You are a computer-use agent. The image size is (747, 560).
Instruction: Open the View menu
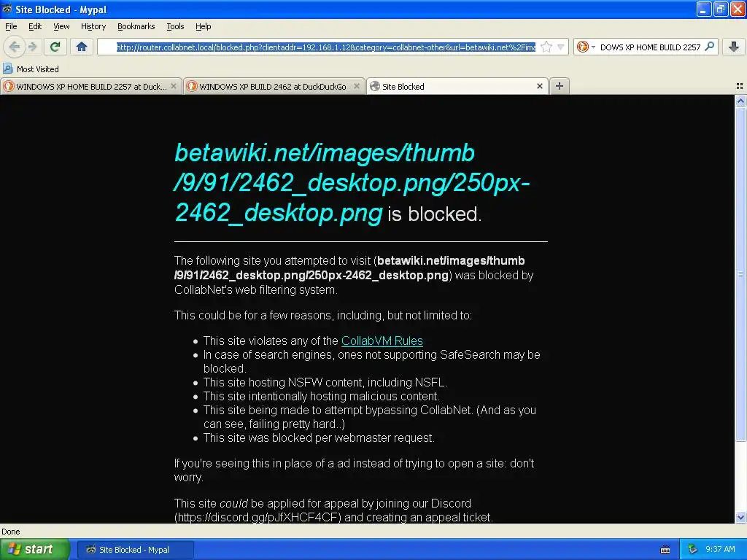point(61,26)
